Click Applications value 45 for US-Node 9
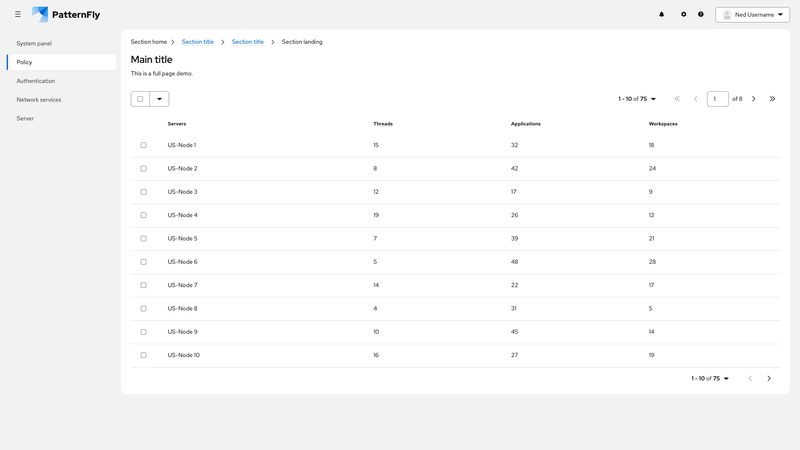 (x=514, y=332)
